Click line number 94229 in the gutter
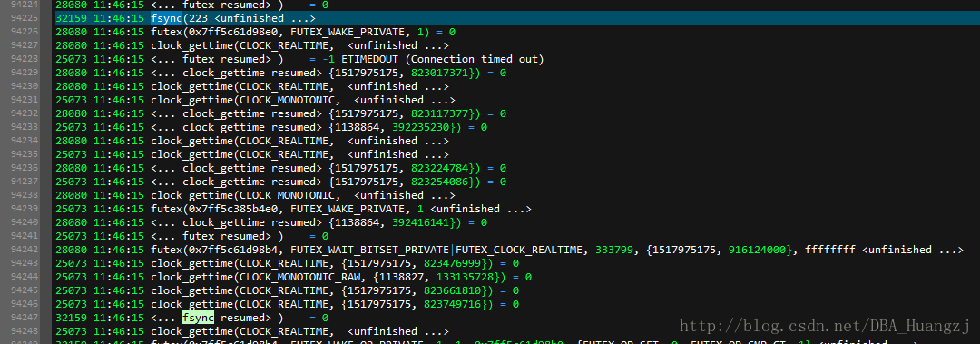Image resolution: width=980 pixels, height=344 pixels. pos(25,74)
